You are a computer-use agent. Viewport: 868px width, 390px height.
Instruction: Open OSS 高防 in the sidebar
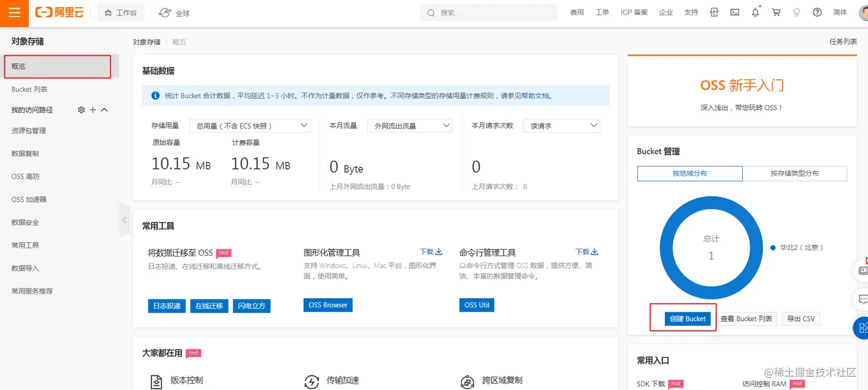[25, 177]
